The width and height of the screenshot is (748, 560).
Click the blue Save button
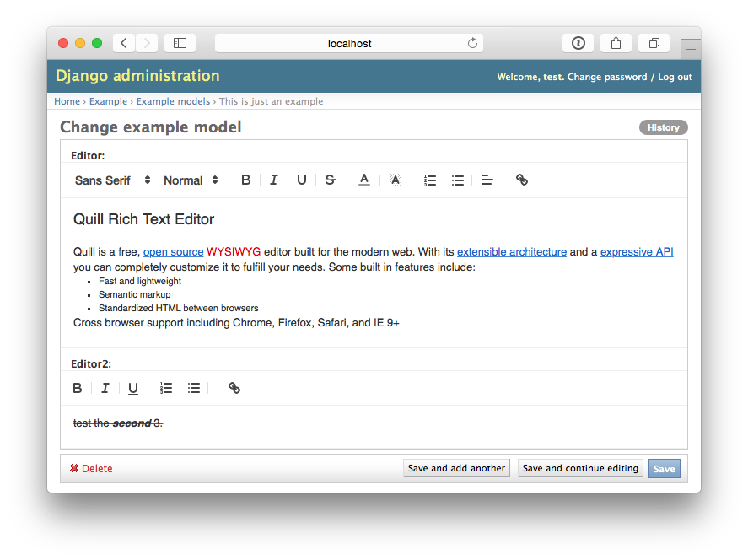click(x=664, y=468)
